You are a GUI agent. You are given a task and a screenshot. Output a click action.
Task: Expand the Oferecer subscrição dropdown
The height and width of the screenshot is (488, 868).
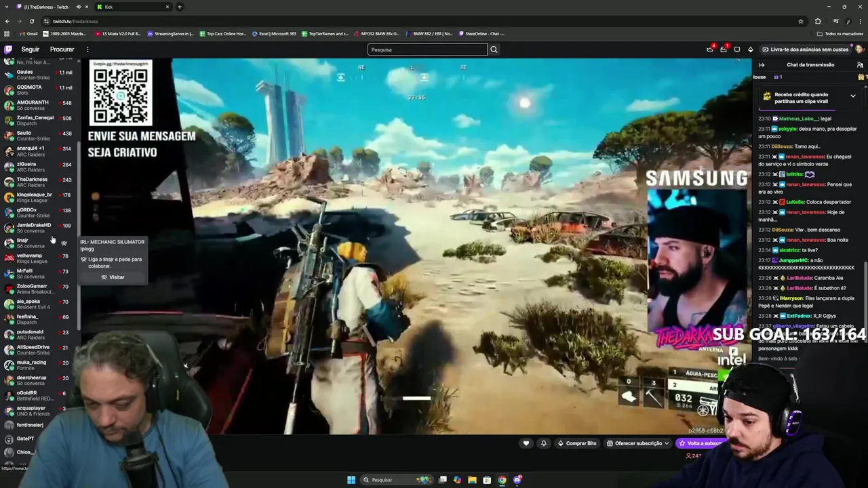[638, 443]
